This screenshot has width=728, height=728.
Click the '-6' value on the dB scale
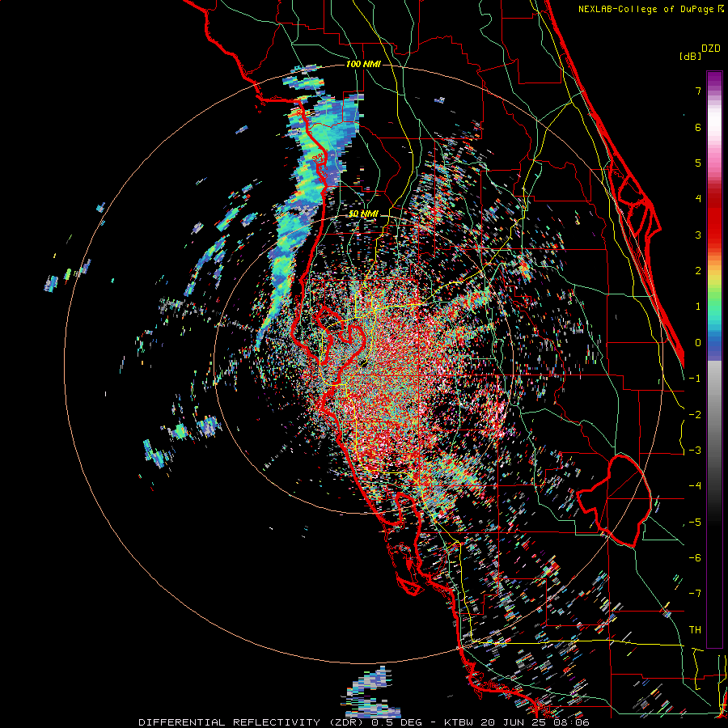pyautogui.click(x=695, y=558)
